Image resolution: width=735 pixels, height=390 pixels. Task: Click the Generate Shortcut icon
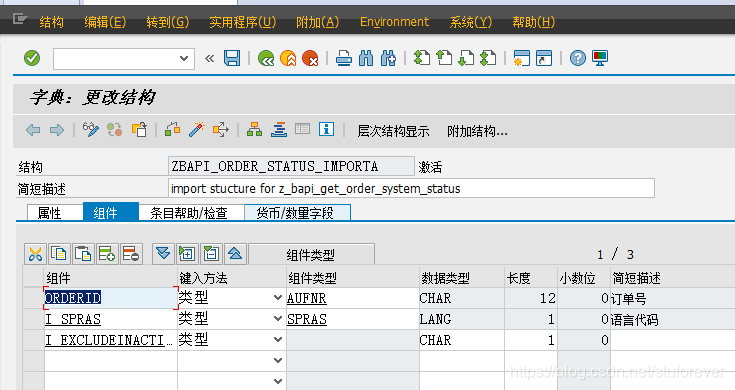(x=544, y=59)
